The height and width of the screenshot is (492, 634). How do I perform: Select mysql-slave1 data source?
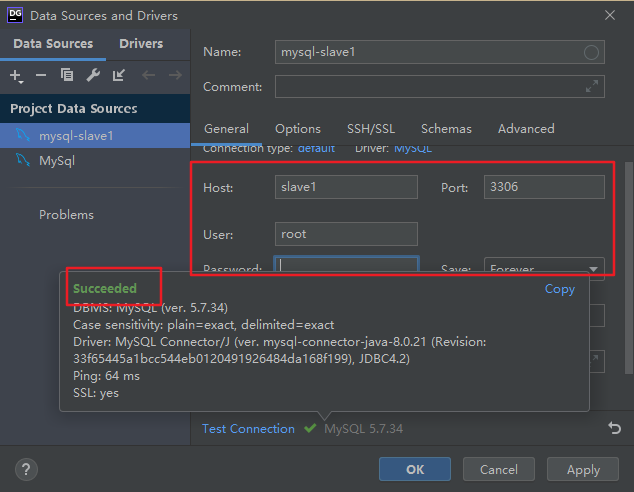pos(95,135)
